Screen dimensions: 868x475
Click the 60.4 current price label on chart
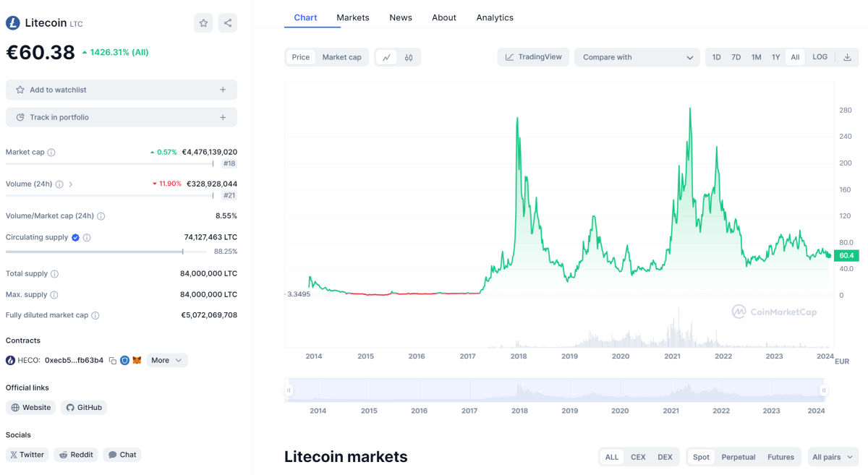click(846, 255)
